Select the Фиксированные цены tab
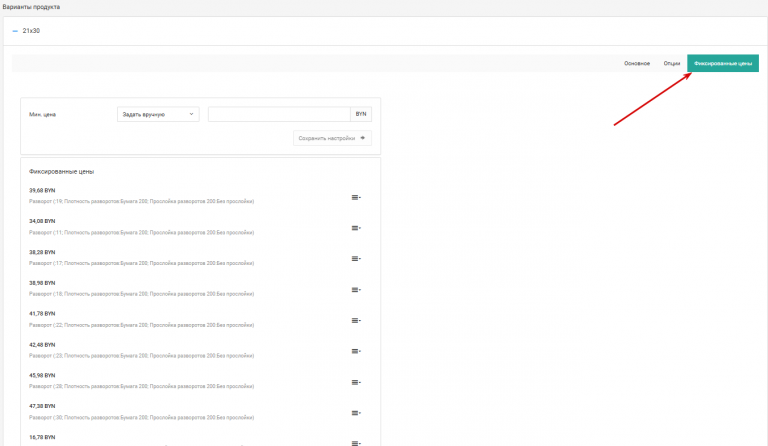Viewport: 768px width, 446px height. tap(723, 64)
